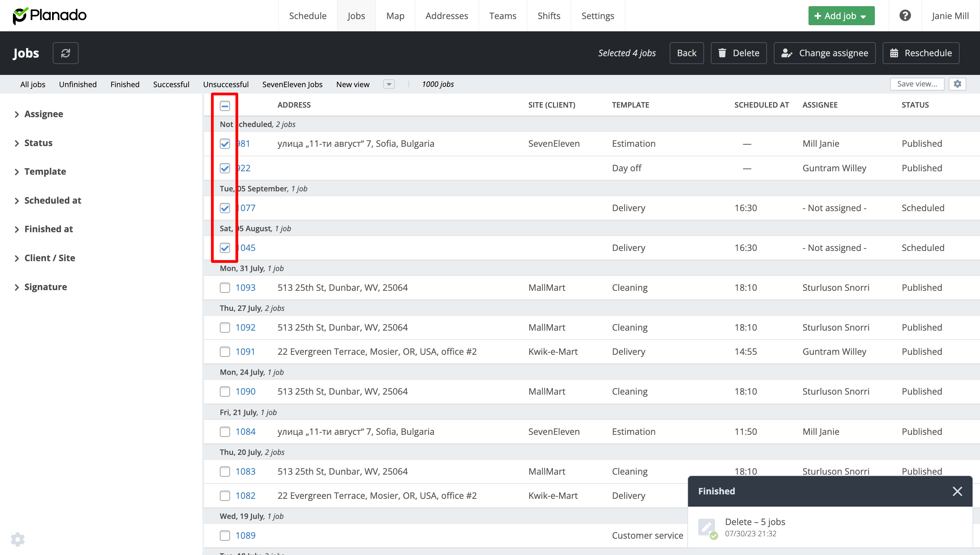Select the Unsuccessful jobs view
Screen dimensions: 980x555
click(x=226, y=84)
